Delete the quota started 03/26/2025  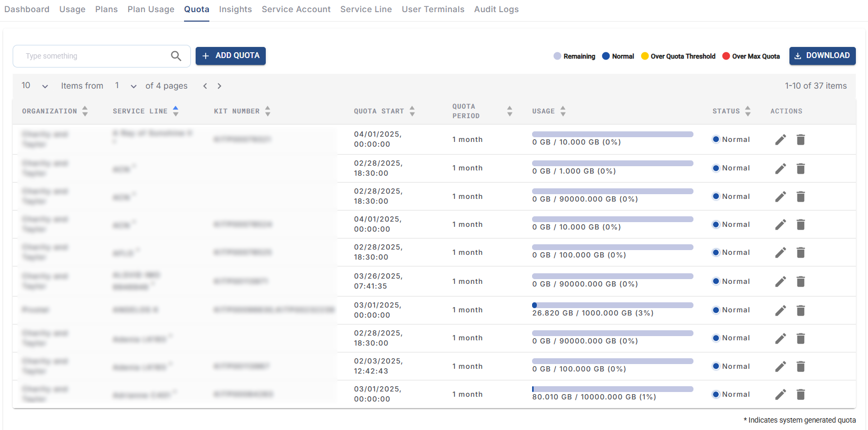pos(801,282)
